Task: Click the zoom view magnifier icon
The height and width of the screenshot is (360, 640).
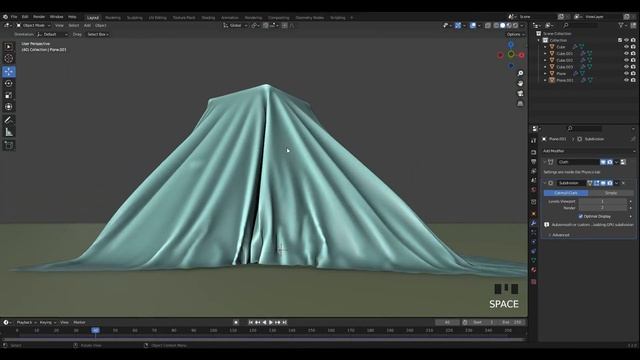Action: (520, 73)
